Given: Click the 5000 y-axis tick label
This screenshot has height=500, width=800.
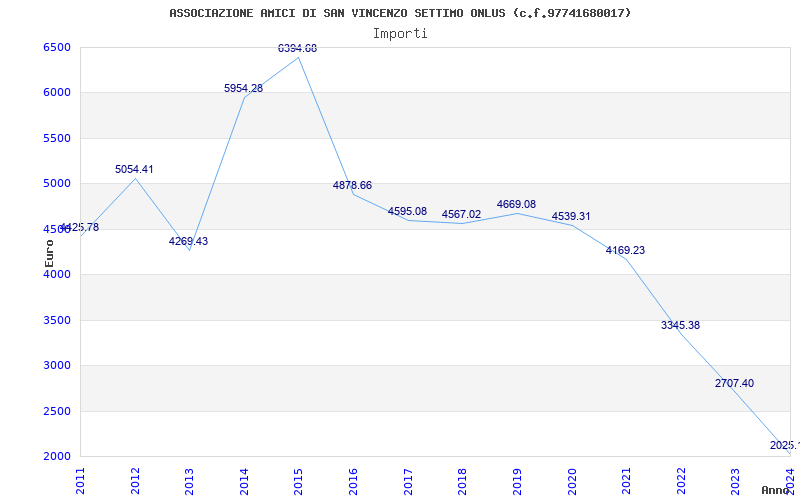Looking at the screenshot, I should [x=56, y=184].
